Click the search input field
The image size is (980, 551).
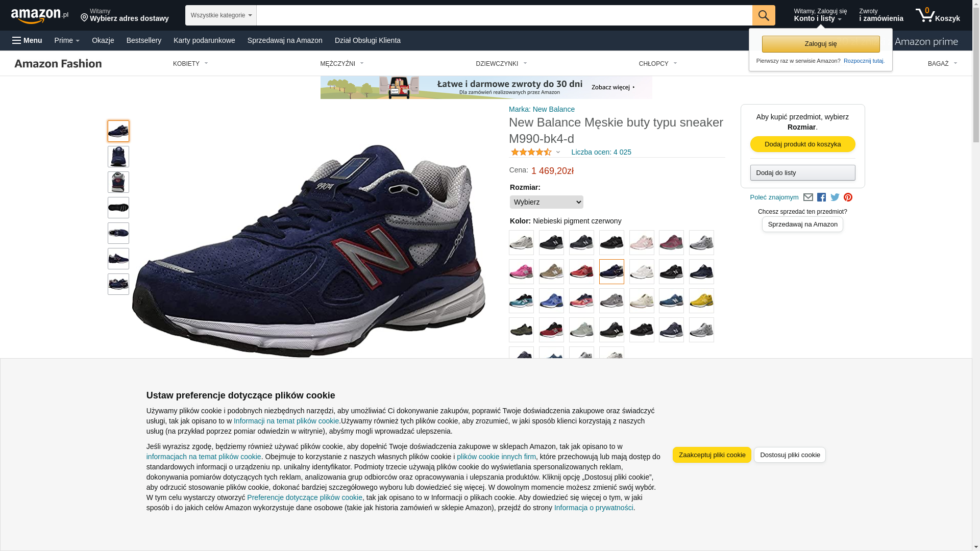(504, 15)
